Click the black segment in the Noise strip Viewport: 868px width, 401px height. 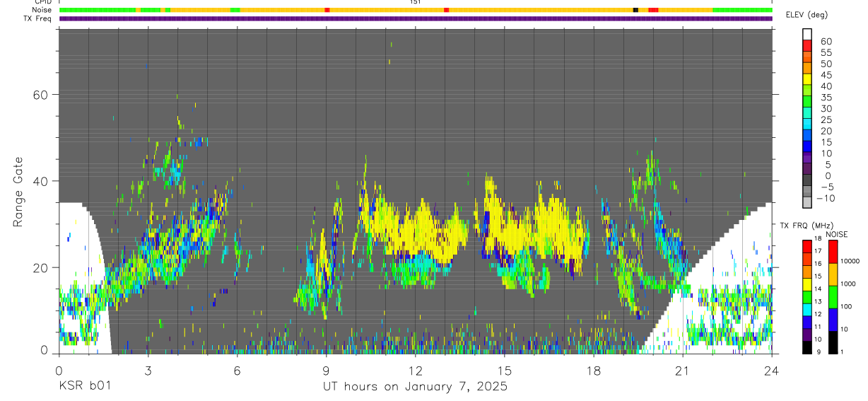pyautogui.click(x=635, y=10)
